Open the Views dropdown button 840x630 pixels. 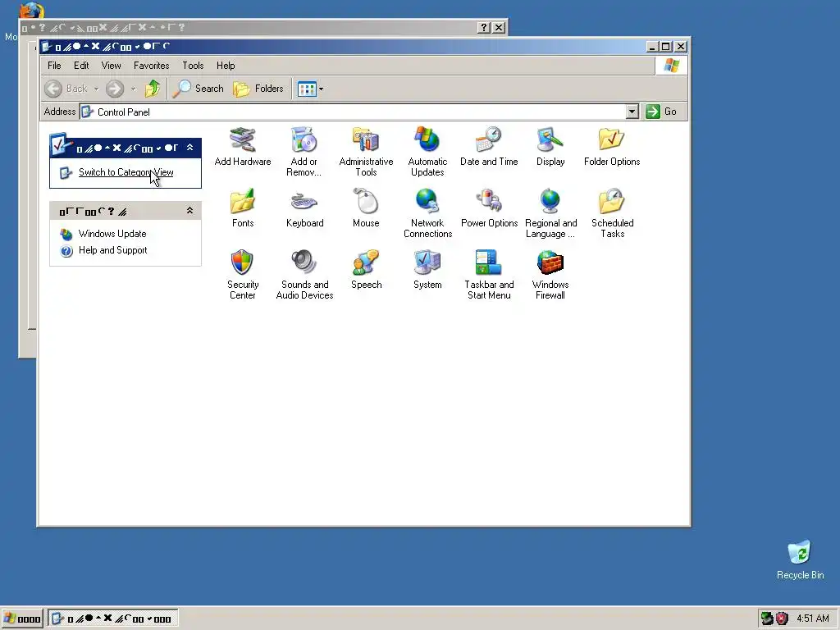(310, 89)
